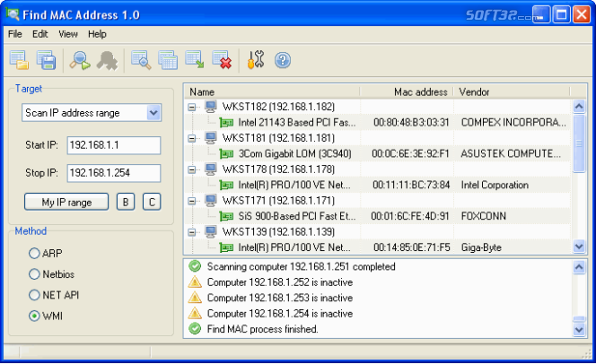This screenshot has height=364, width=596.
Task: Select the NET API method radio button
Action: 34,295
